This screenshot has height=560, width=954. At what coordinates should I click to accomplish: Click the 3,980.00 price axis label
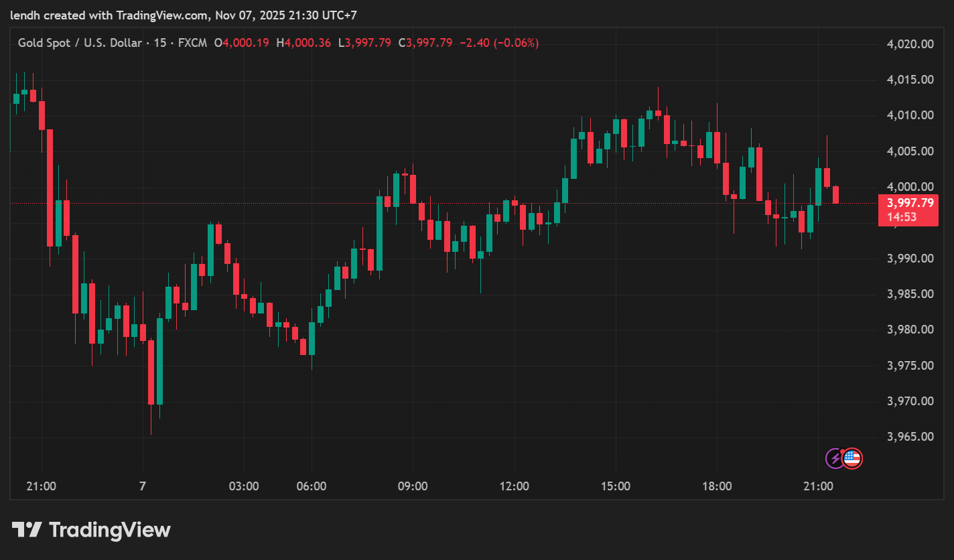[x=909, y=330]
